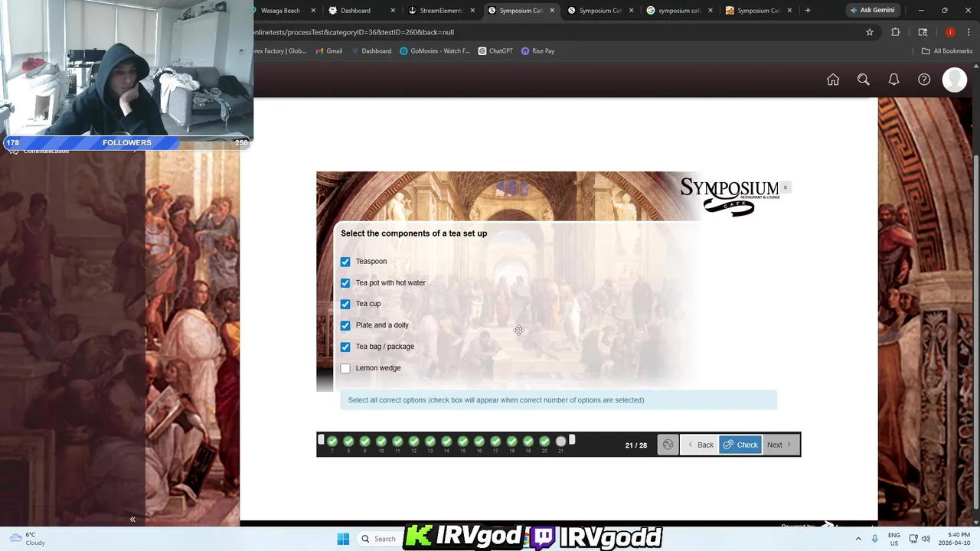980x551 pixels.
Task: Open the Windows Start menu
Action: 343,539
